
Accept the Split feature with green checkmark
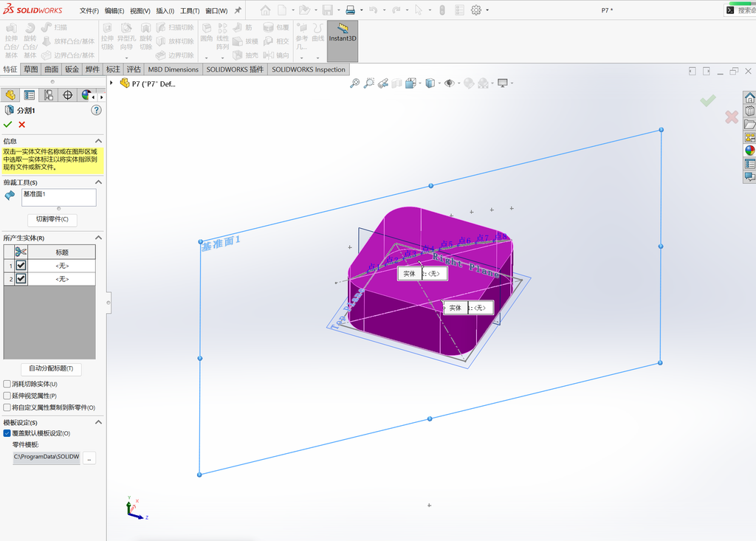(x=7, y=125)
